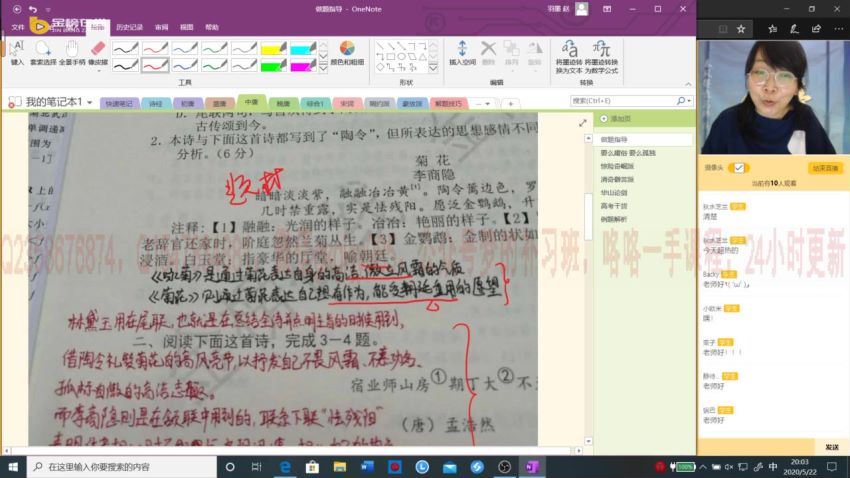Click the Arrange icon in Edit group

[512, 53]
